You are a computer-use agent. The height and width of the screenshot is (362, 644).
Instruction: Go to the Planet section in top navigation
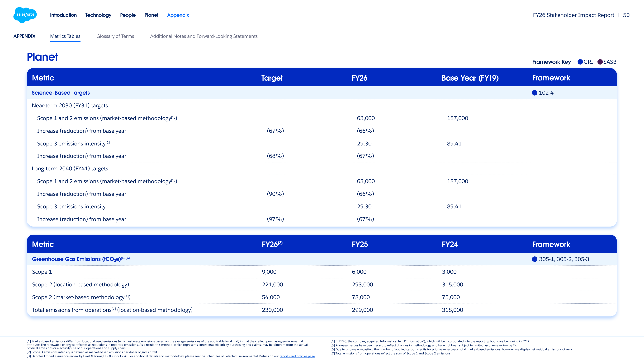pyautogui.click(x=151, y=15)
